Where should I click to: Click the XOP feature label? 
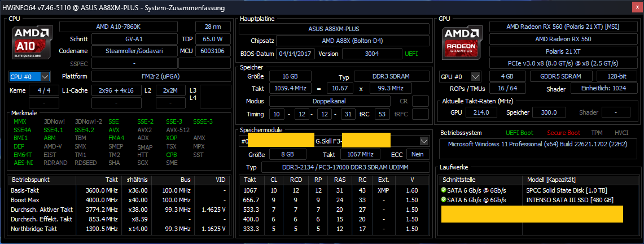[172, 138]
